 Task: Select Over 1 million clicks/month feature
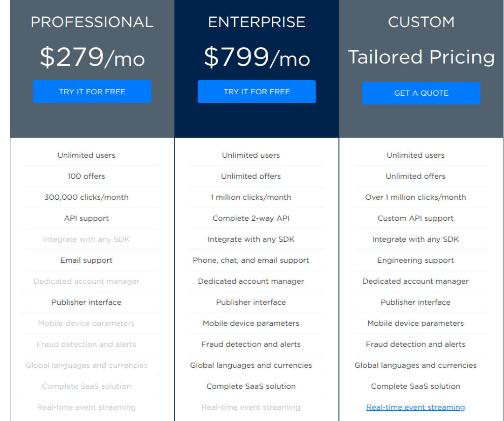(x=415, y=197)
